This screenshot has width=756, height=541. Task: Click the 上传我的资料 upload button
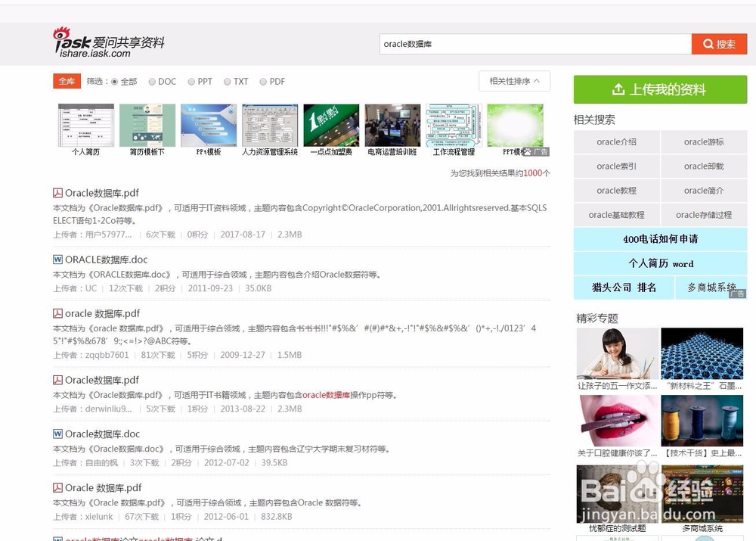coord(659,89)
